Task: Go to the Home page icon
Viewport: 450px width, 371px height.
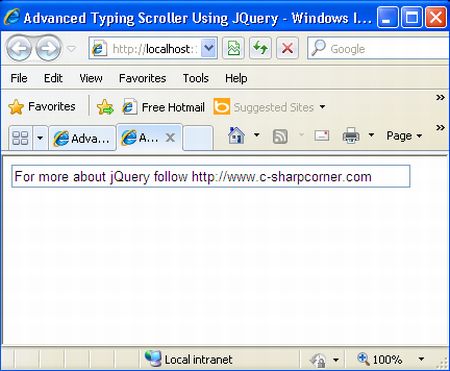Action: click(x=236, y=135)
